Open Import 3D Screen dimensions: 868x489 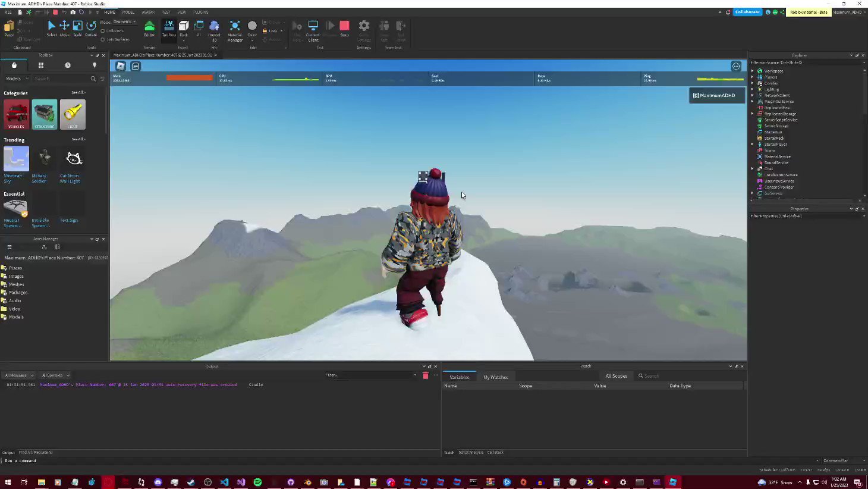click(x=214, y=31)
